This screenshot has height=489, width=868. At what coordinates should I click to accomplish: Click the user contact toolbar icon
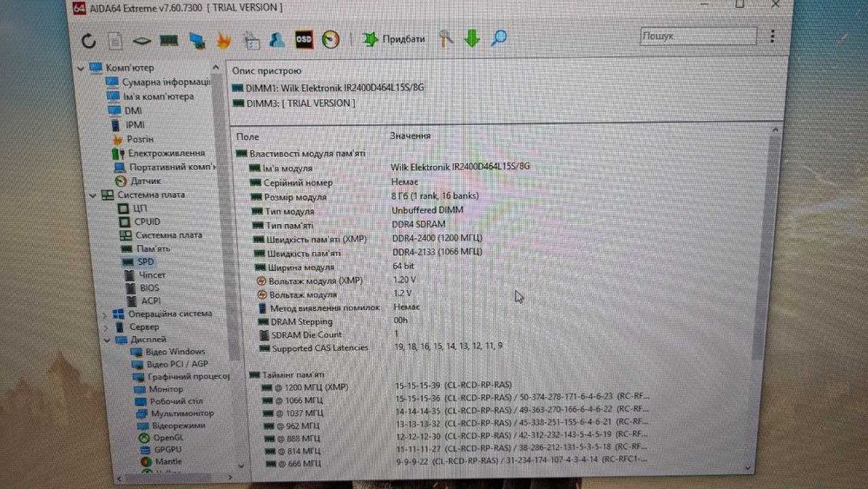pos(277,39)
